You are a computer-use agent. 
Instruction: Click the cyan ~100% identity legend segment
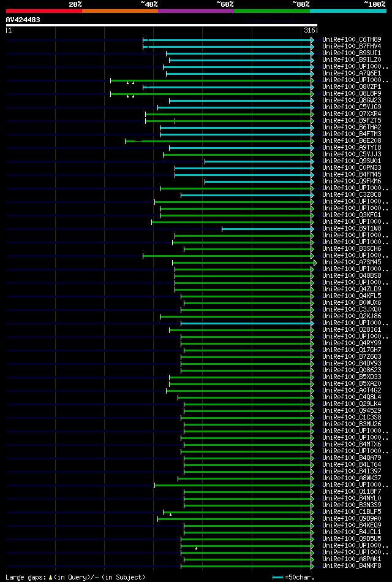click(348, 11)
